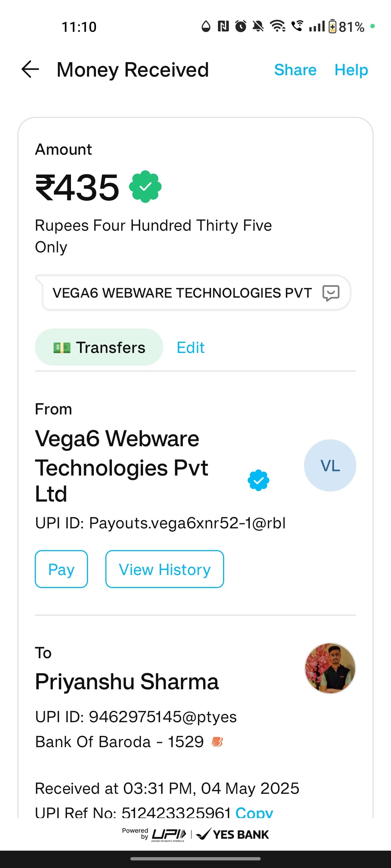
Task: Go back using the arrow icon
Action: point(30,69)
